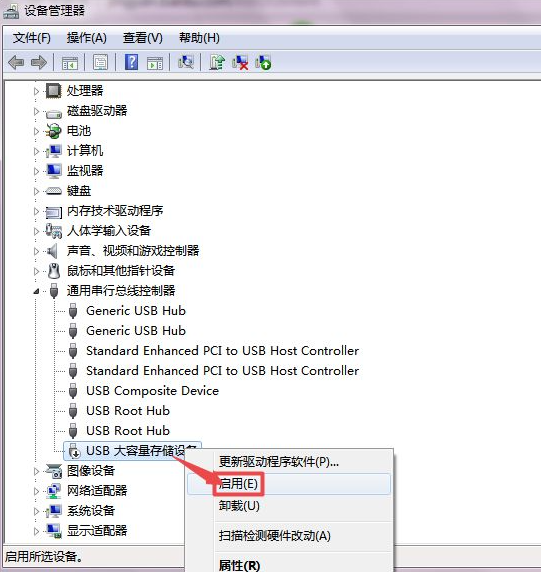Expand the 处理器 tree node
This screenshot has height=572, width=541.
click(x=36, y=91)
